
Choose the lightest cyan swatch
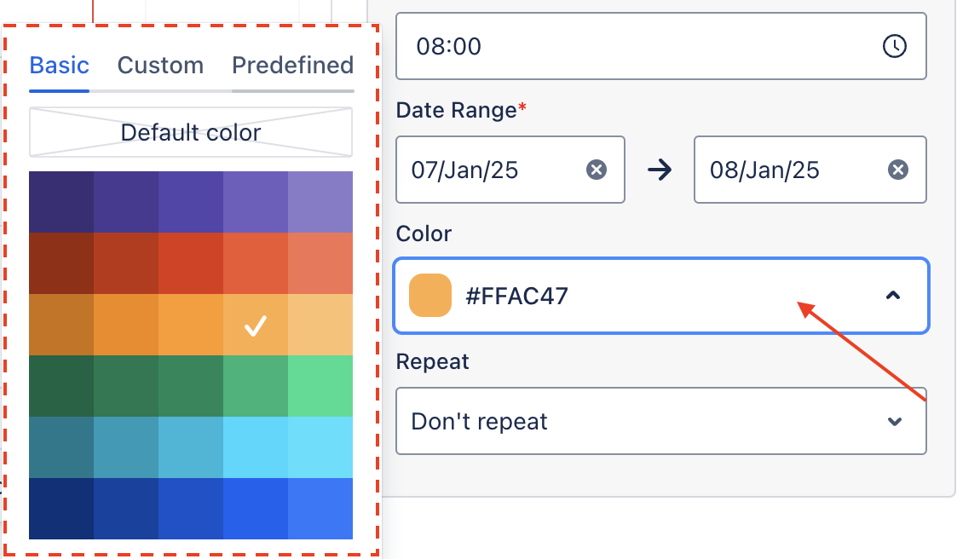[320, 447]
